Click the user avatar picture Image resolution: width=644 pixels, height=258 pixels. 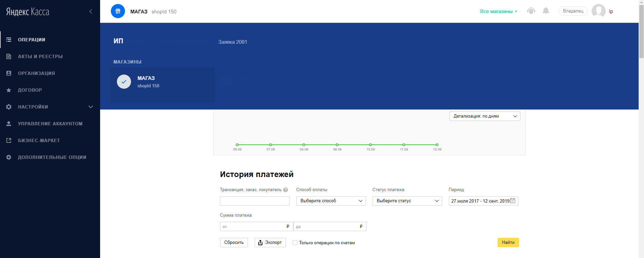click(598, 11)
